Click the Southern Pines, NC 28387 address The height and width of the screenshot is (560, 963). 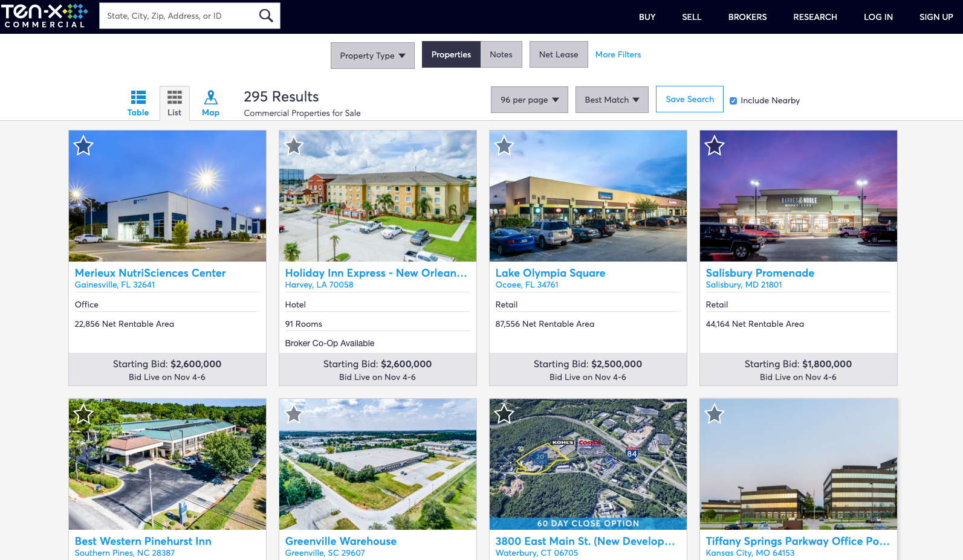[125, 553]
